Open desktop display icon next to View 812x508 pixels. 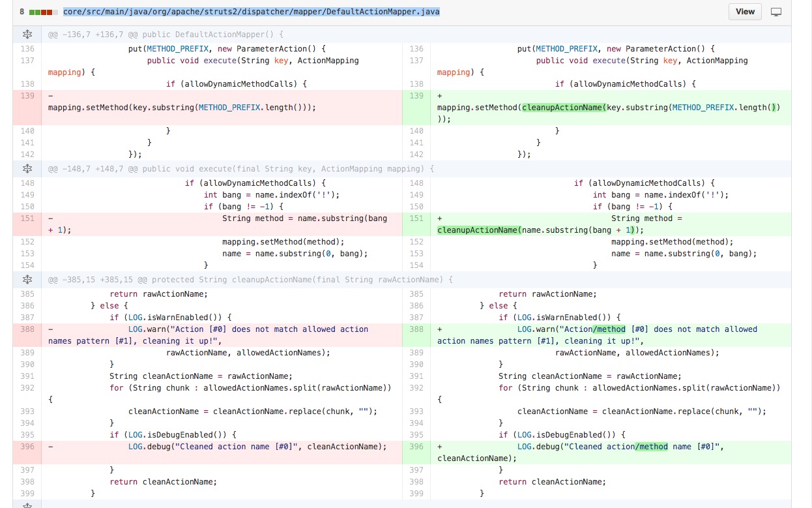[776, 12]
